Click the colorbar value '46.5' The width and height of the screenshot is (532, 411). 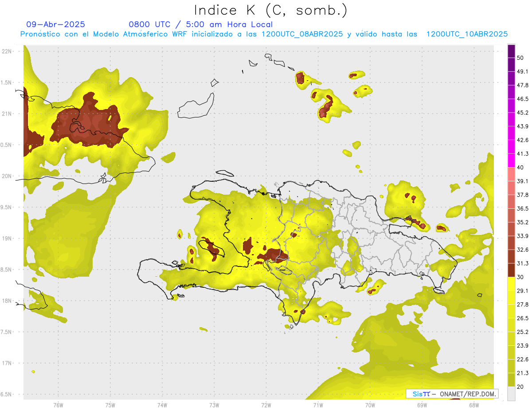(x=523, y=99)
